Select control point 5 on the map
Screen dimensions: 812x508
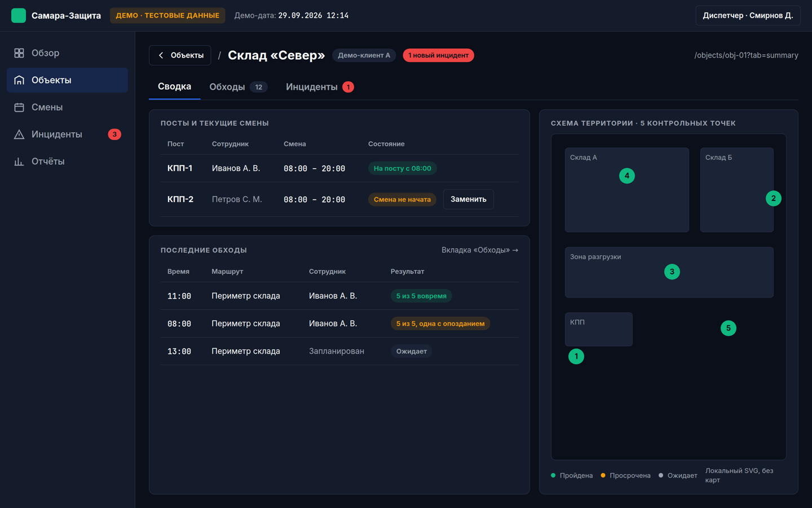[729, 328]
